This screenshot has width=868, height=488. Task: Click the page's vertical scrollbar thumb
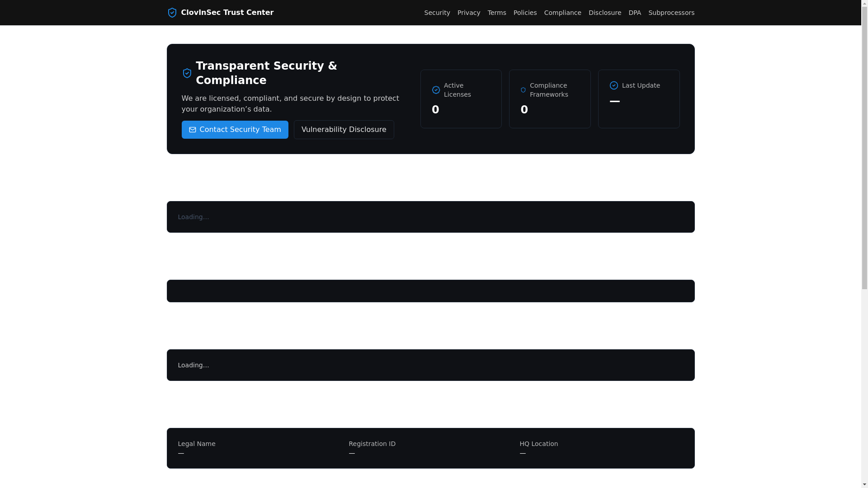864,147
